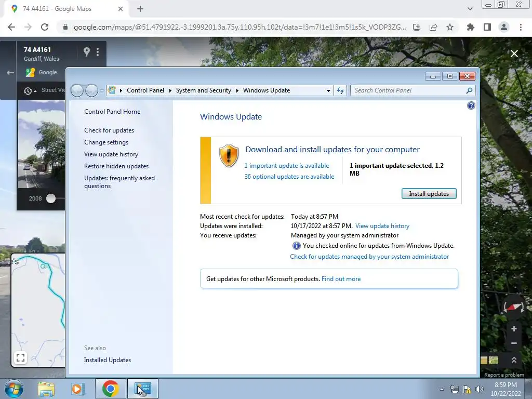The width and height of the screenshot is (532, 399).
Task: Open the Street View time history clock dropdown
Action: (x=30, y=90)
